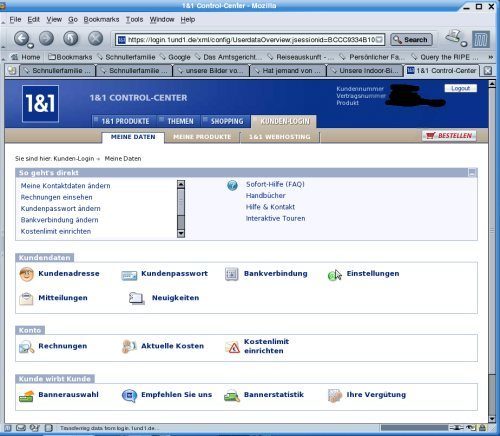Click the Sofort-Hilfe question mark icon

[232, 185]
